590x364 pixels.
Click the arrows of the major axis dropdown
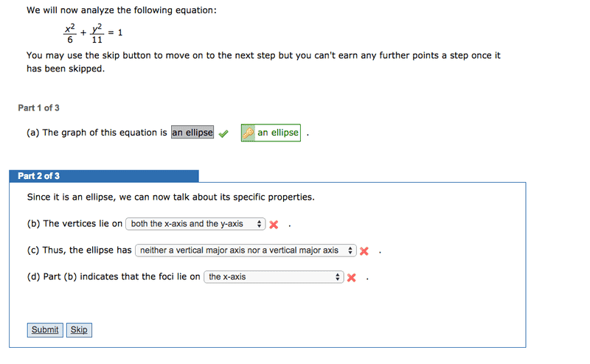(350, 251)
